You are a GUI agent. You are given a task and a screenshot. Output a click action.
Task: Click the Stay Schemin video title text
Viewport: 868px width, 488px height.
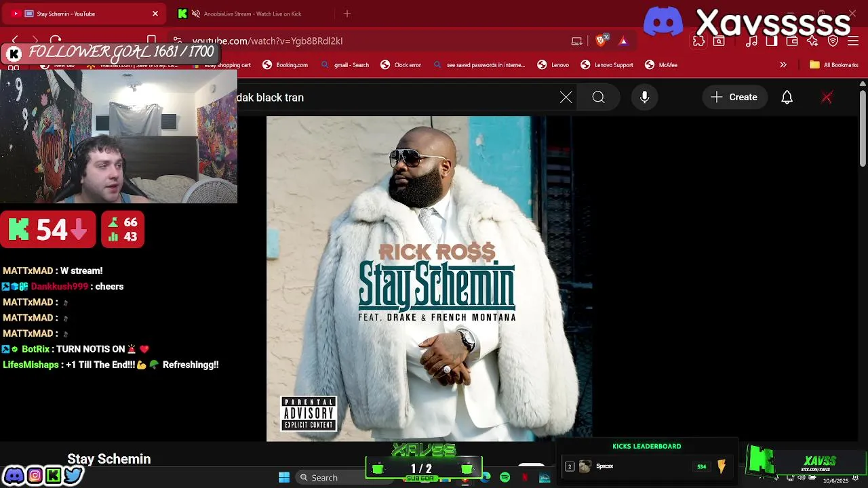coord(109,459)
